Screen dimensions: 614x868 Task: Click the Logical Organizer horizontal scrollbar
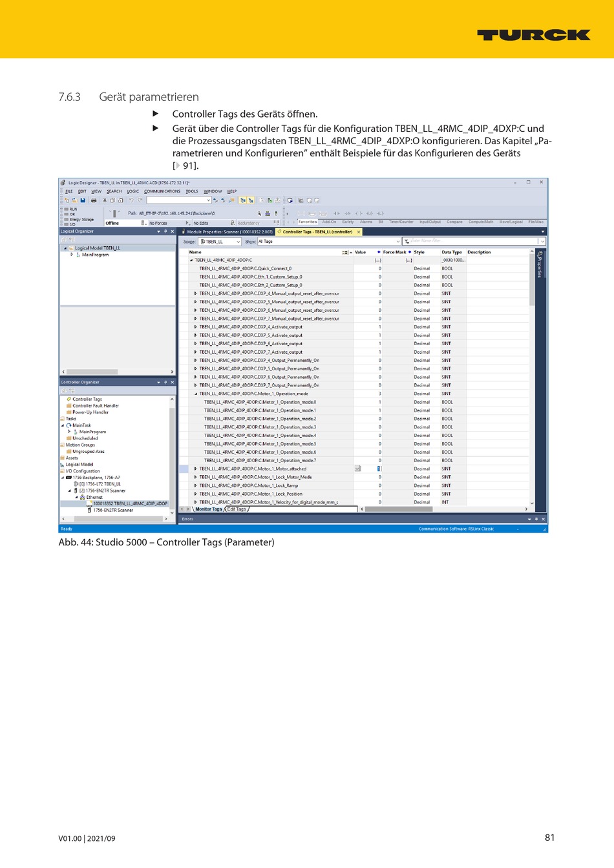point(118,372)
